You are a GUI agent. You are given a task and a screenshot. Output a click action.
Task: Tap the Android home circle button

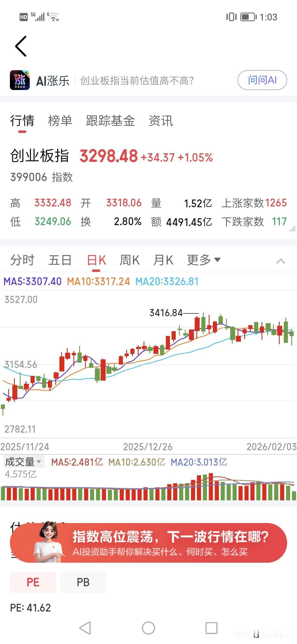click(148, 628)
